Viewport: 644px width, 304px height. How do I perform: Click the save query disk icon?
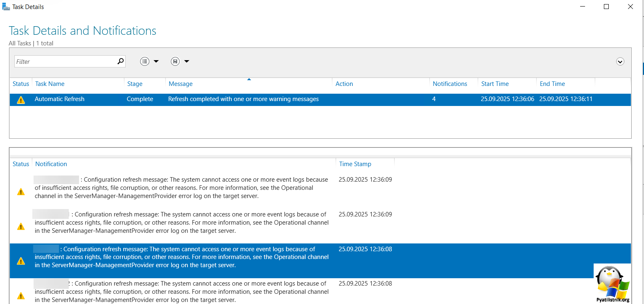[x=175, y=61]
